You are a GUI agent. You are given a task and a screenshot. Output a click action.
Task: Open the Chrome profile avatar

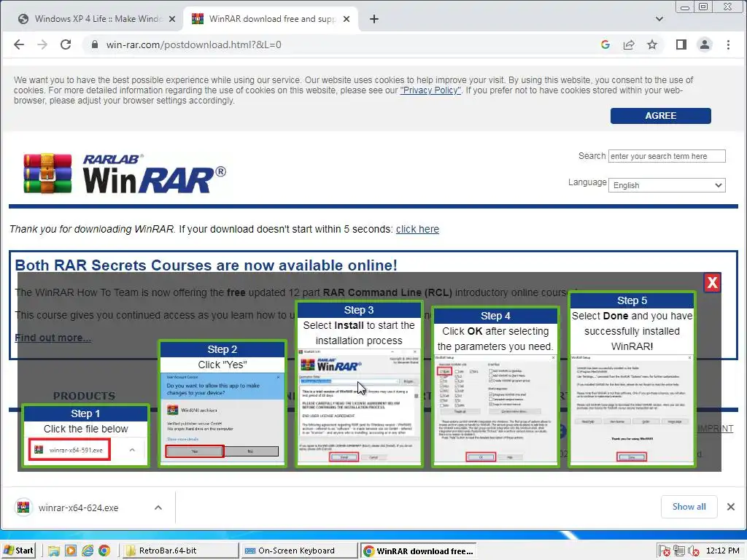(x=705, y=44)
